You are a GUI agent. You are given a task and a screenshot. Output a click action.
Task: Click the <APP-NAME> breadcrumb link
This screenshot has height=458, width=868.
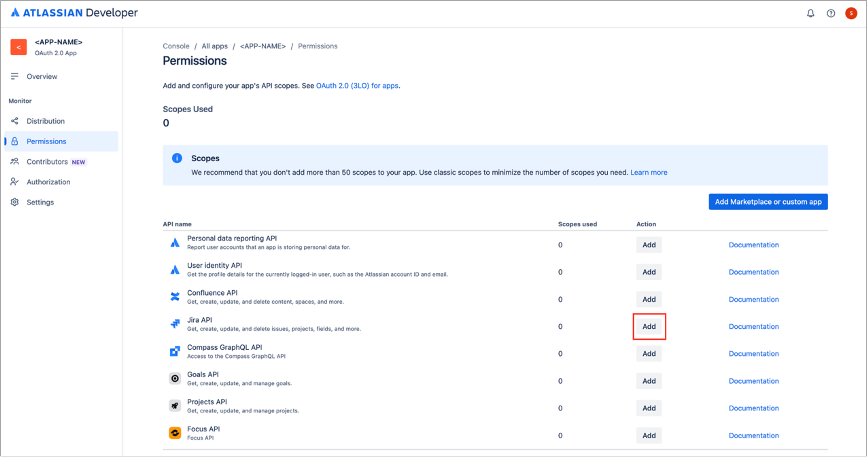coord(263,46)
